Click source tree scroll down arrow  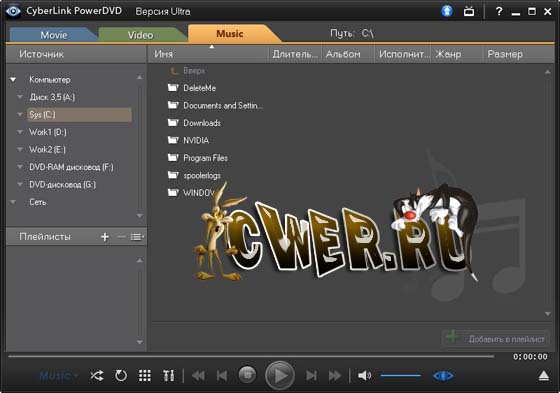[x=140, y=216]
